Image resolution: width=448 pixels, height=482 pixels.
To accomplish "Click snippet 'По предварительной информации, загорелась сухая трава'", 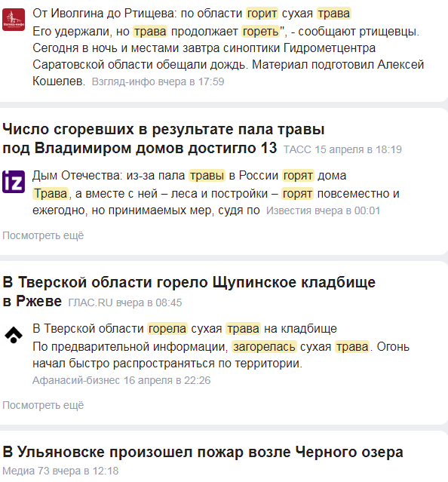I will coord(202,347).
